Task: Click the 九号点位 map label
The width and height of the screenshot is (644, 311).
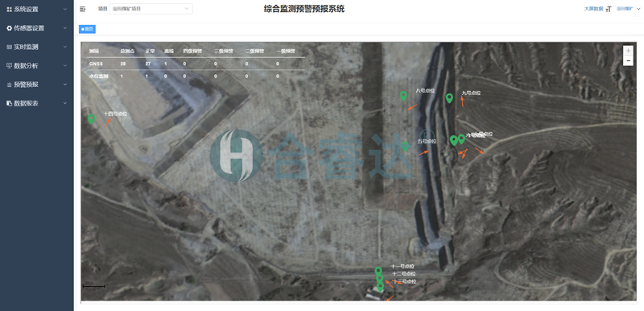Action: click(x=471, y=93)
